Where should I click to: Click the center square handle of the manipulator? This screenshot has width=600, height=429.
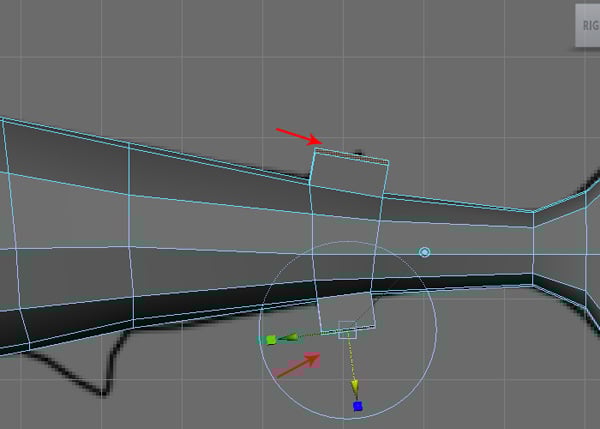[x=347, y=330]
